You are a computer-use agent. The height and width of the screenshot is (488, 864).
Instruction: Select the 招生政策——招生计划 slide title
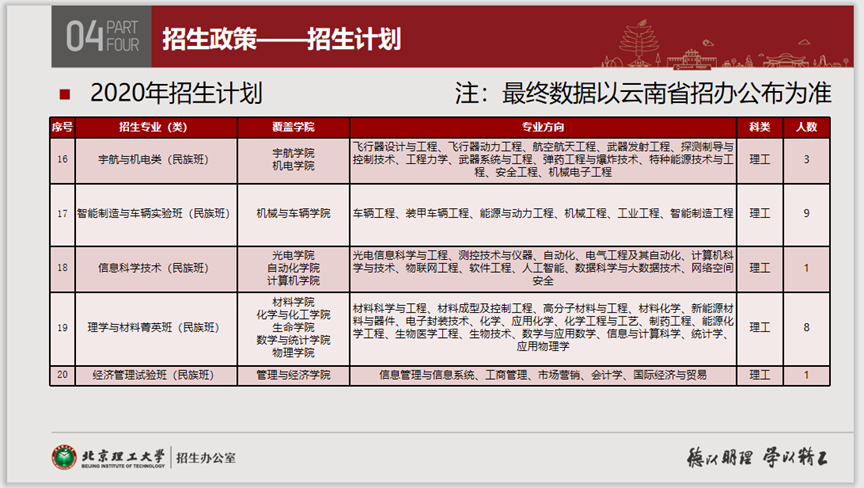coord(281,39)
